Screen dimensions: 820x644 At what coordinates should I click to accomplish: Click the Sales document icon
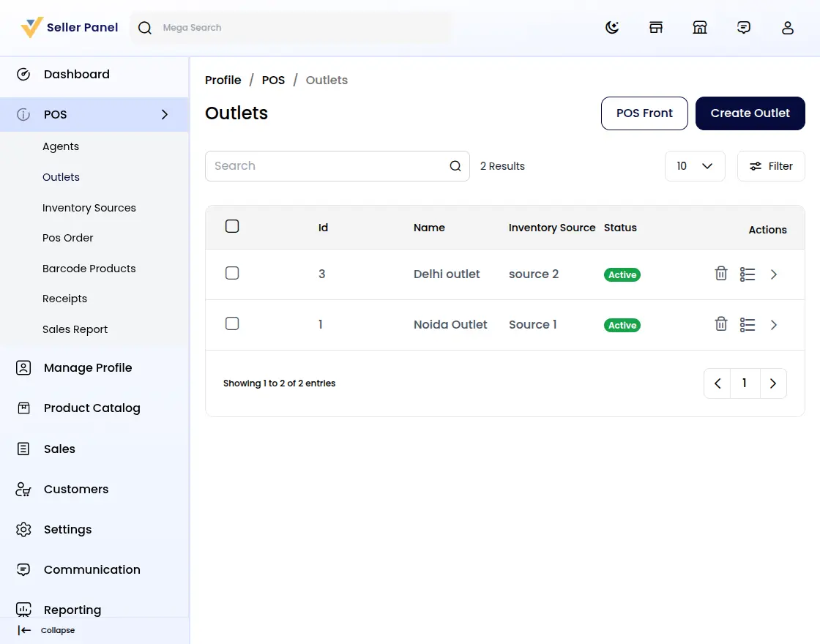pyautogui.click(x=23, y=449)
